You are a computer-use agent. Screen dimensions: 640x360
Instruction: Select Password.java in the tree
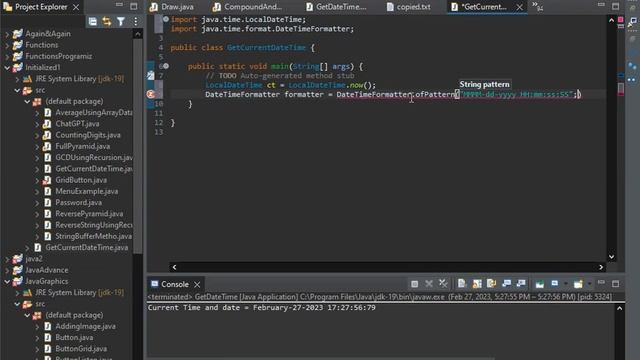78,202
